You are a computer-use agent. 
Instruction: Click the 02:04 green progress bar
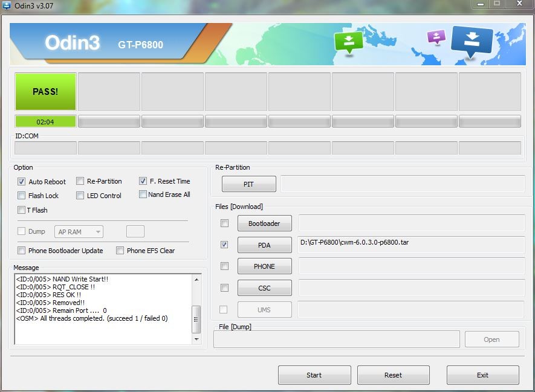45,121
